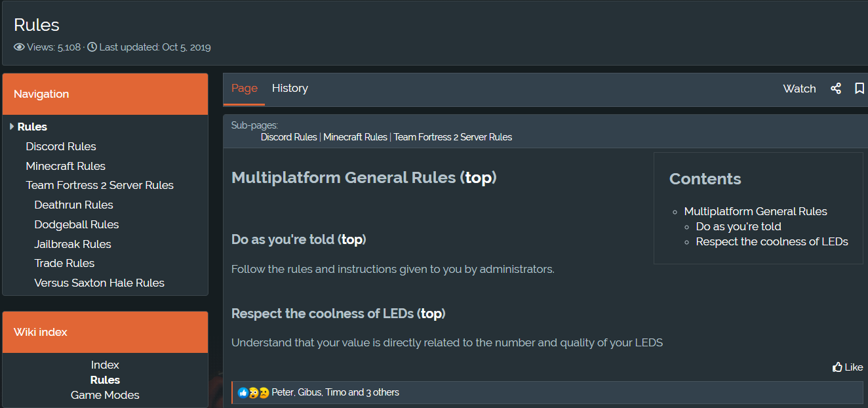Go to Jailbreak Rules page

click(73, 244)
